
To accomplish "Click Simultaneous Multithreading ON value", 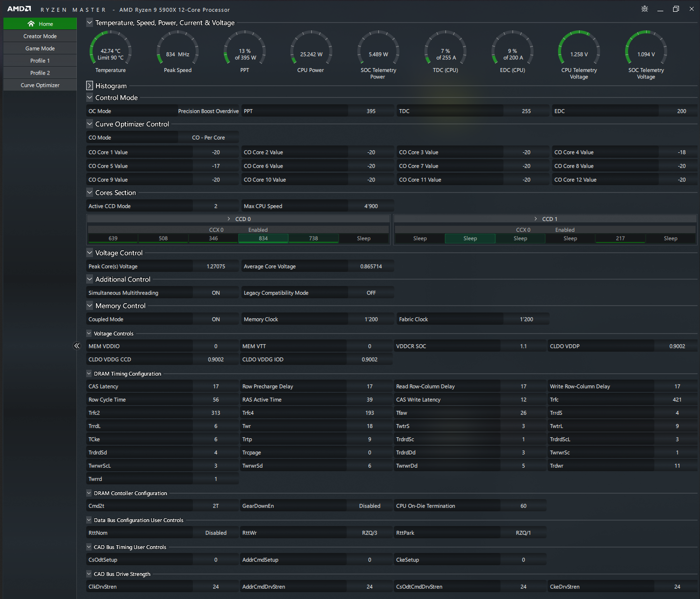I will (x=216, y=293).
